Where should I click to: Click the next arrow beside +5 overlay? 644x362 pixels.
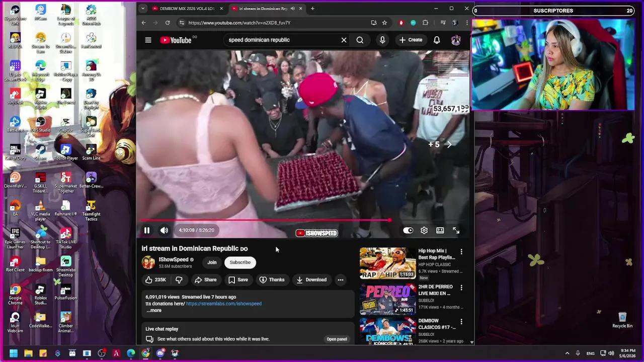point(449,145)
